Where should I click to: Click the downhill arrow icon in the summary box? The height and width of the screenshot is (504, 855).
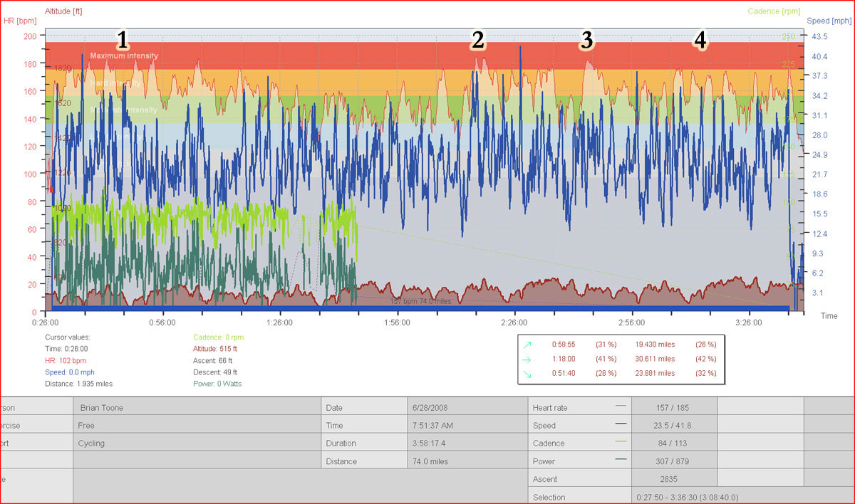[527, 373]
